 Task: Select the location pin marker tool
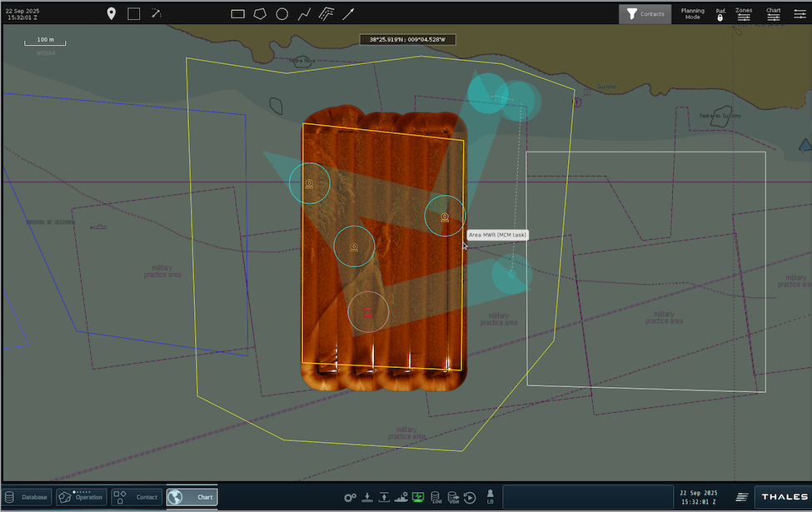[112, 13]
